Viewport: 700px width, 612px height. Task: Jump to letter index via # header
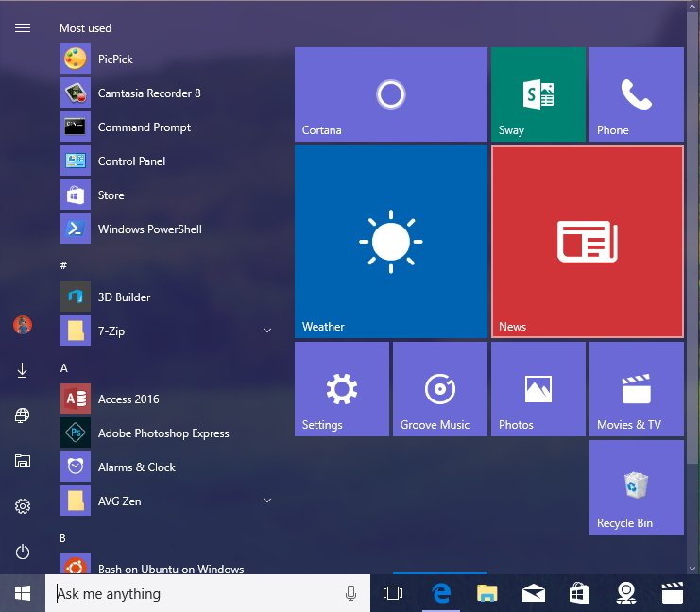63,265
